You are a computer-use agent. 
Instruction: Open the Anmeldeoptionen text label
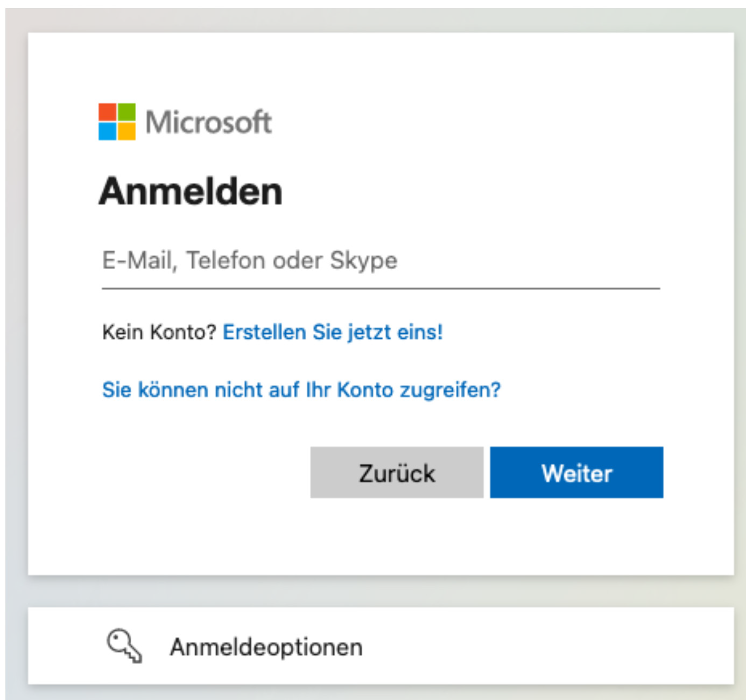click(x=266, y=647)
